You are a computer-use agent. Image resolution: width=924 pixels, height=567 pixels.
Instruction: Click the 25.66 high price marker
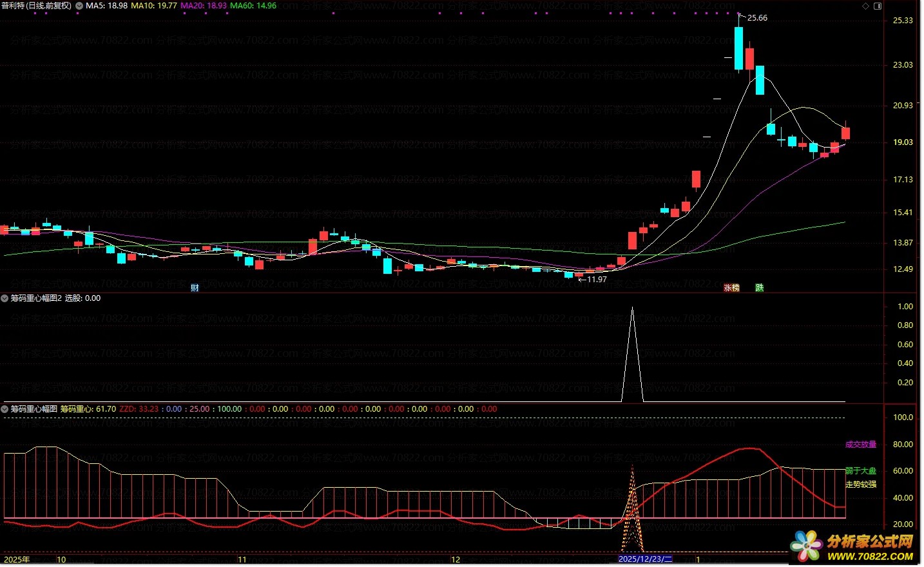coord(756,18)
